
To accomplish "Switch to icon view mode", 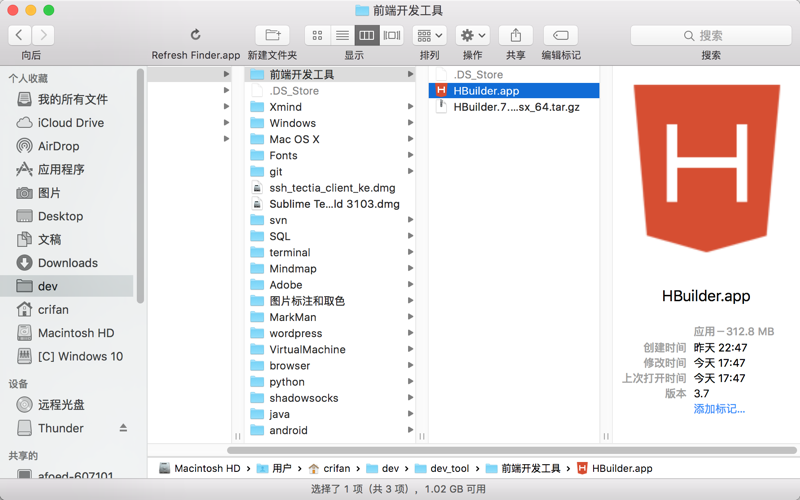I will [317, 35].
